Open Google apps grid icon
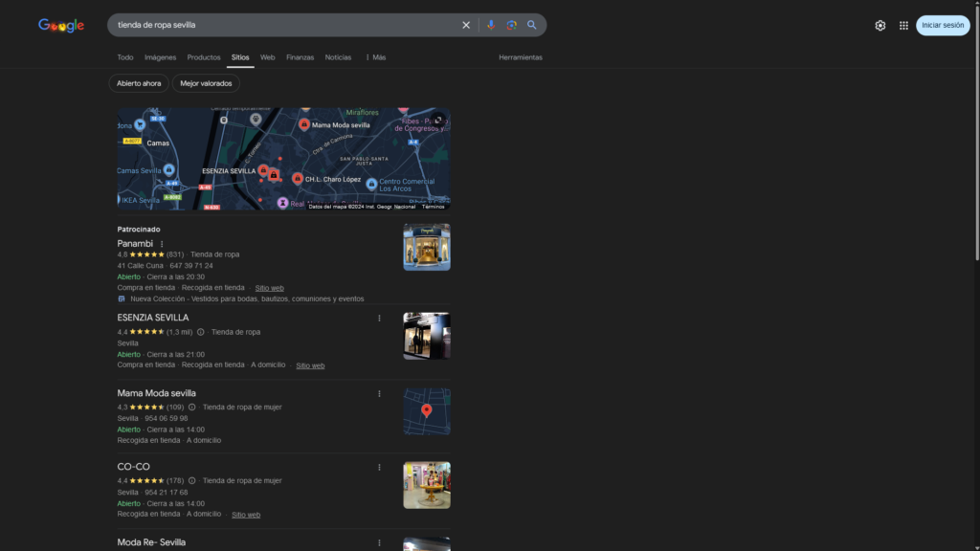980x551 pixels. pos(903,26)
